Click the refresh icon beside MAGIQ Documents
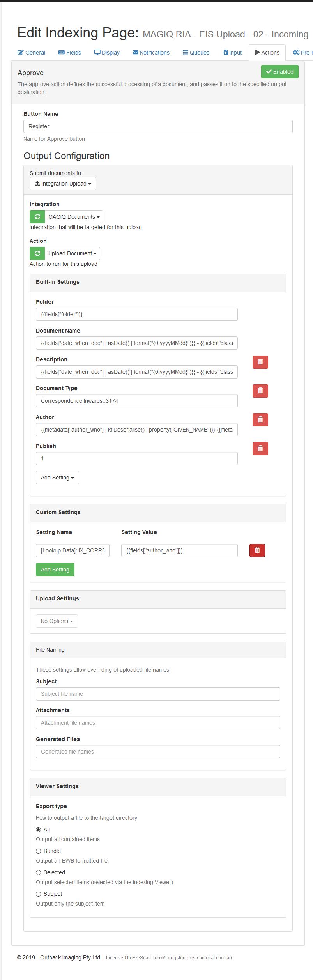 click(37, 217)
